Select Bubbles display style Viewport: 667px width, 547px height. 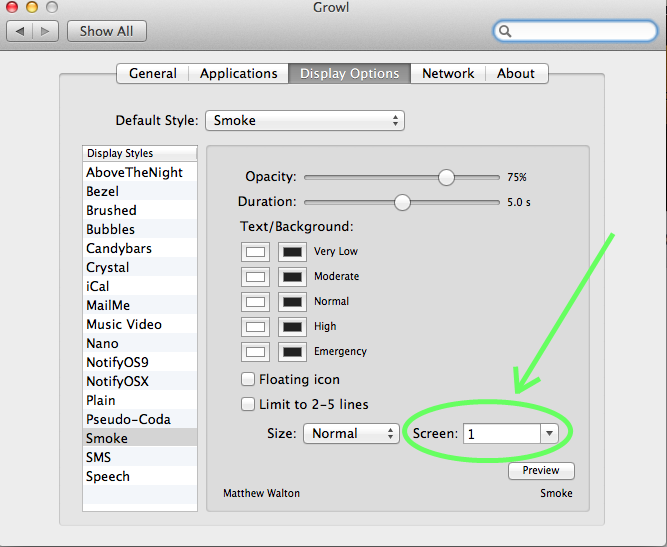[140, 229]
